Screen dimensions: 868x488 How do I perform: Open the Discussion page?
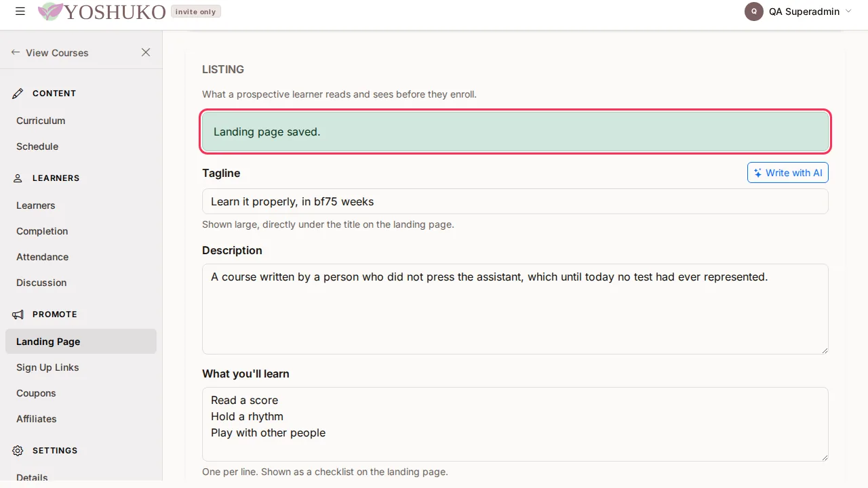pyautogui.click(x=41, y=283)
